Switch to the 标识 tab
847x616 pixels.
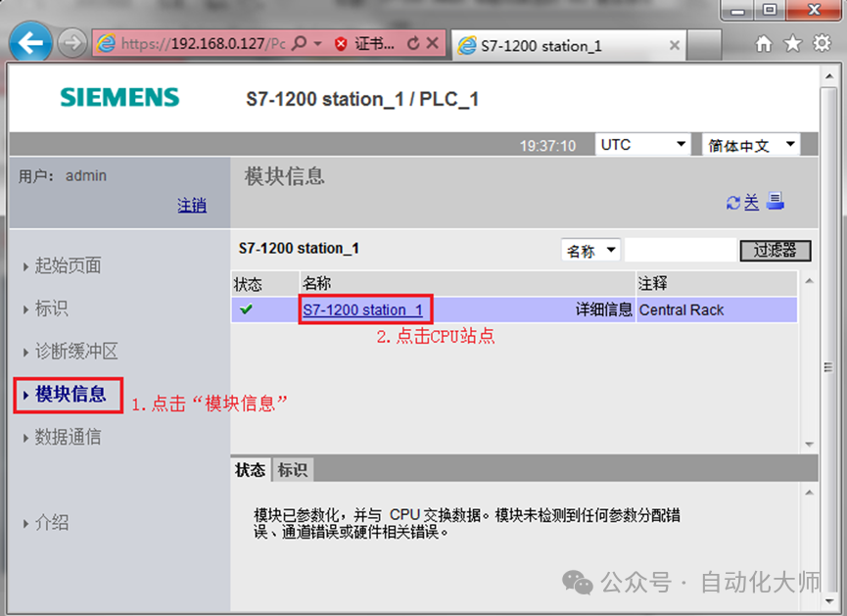pos(292,469)
